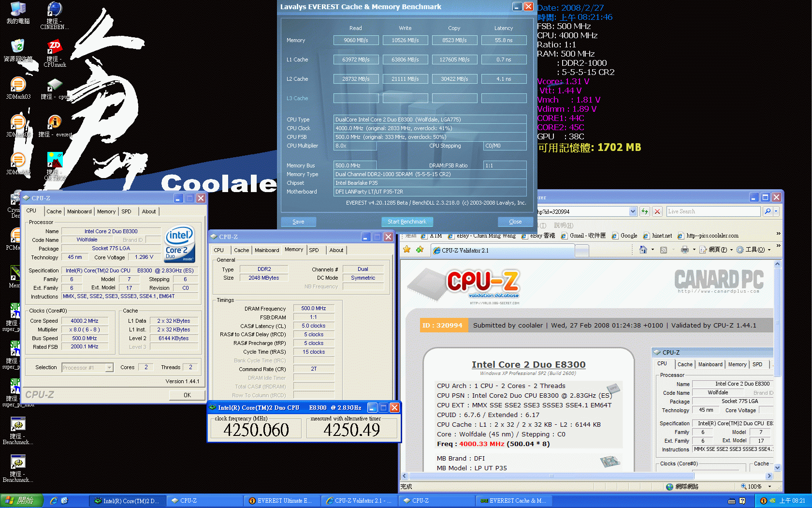812x508 pixels.
Task: Click the Intel Core 2 Duo logo in CPU-Z
Action: [x=180, y=244]
